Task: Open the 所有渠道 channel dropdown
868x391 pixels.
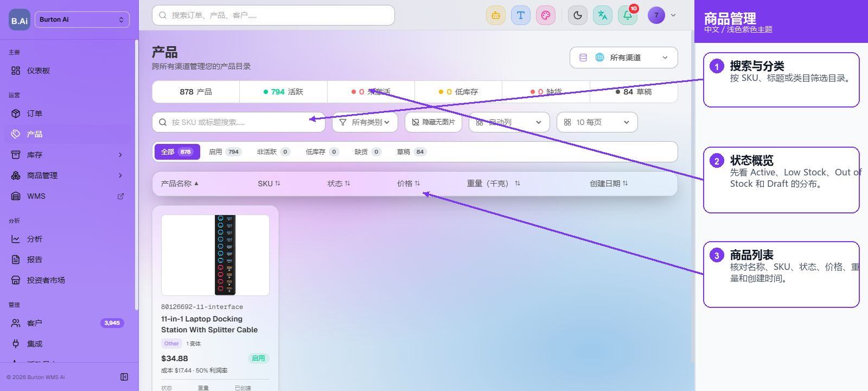Action: [624, 58]
